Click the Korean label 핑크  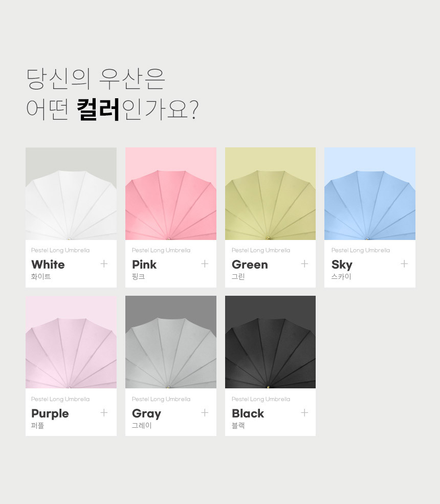[139, 276]
